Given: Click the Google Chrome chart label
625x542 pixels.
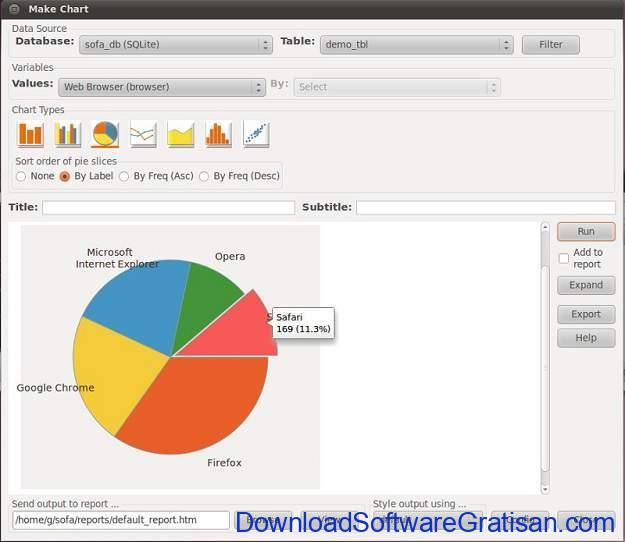Looking at the screenshot, I should [55, 388].
